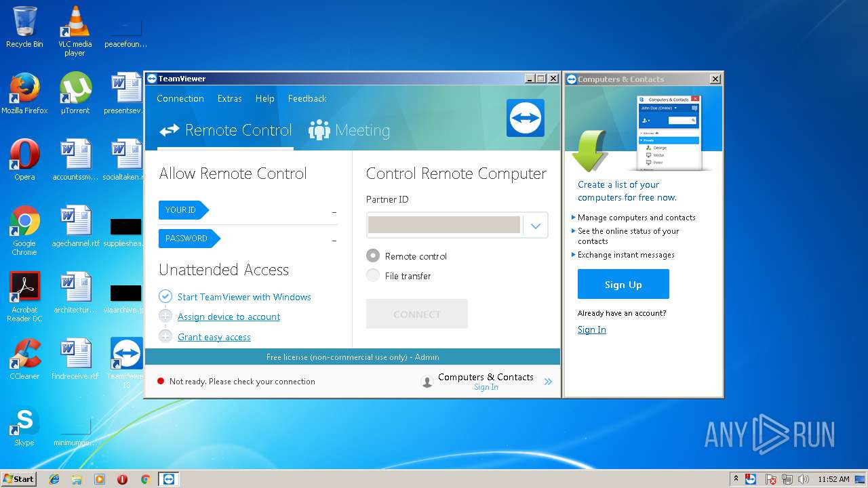Expand the Partner ID dropdown arrow

point(536,226)
